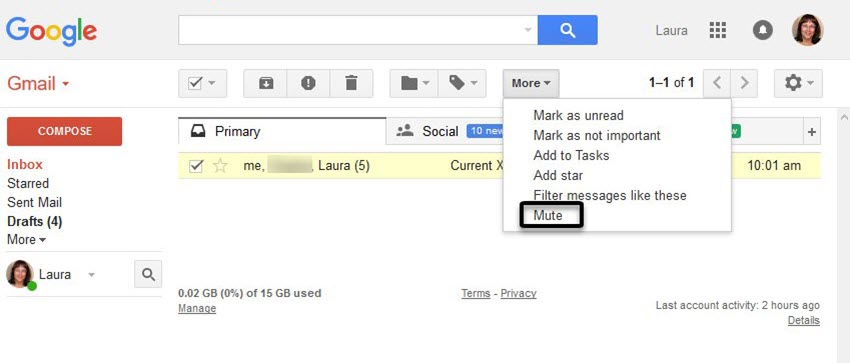Choose Mark as unread
850x363 pixels.
coord(578,115)
